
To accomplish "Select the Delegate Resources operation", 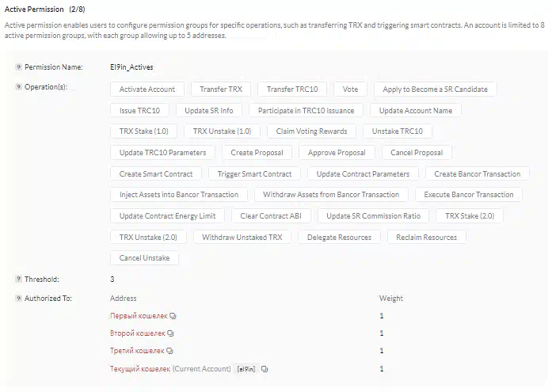I will pos(340,237).
